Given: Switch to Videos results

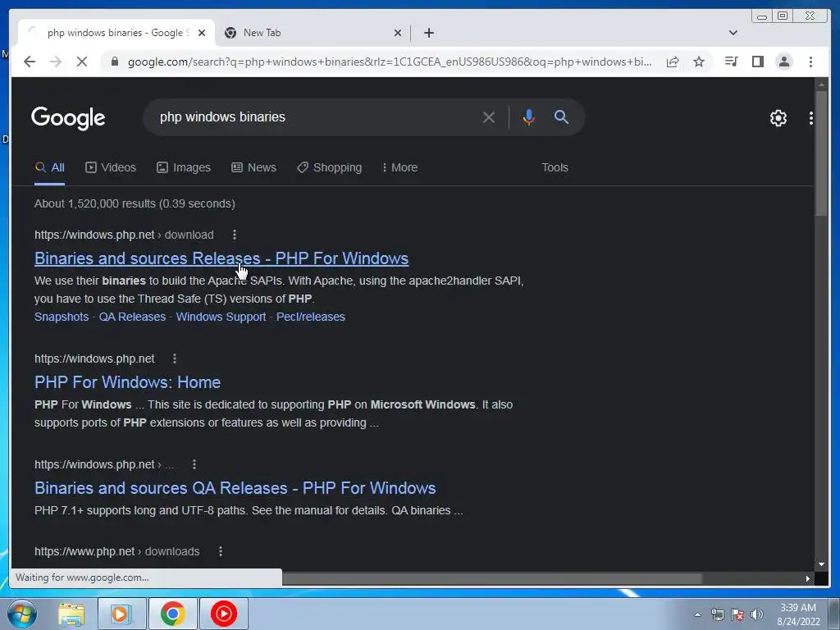Looking at the screenshot, I should point(111,167).
